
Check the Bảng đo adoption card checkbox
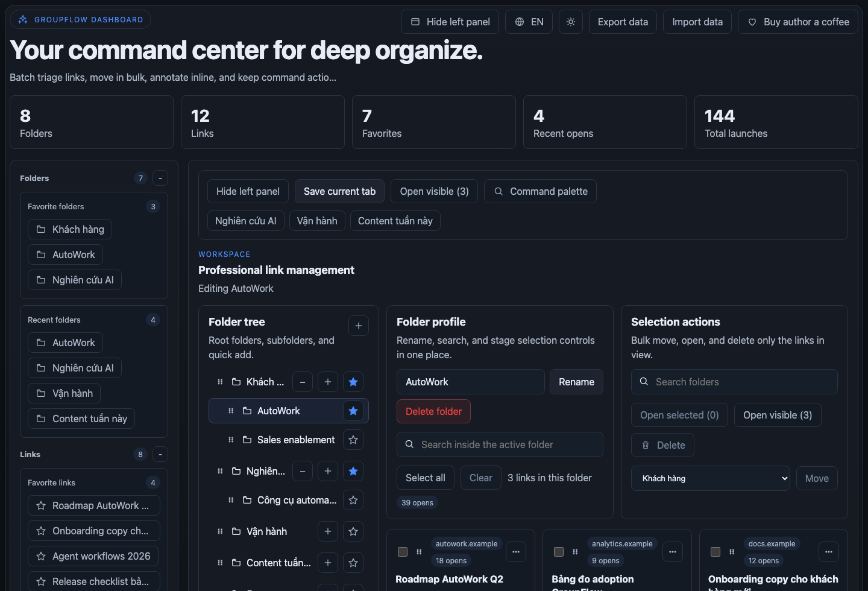pos(559,552)
